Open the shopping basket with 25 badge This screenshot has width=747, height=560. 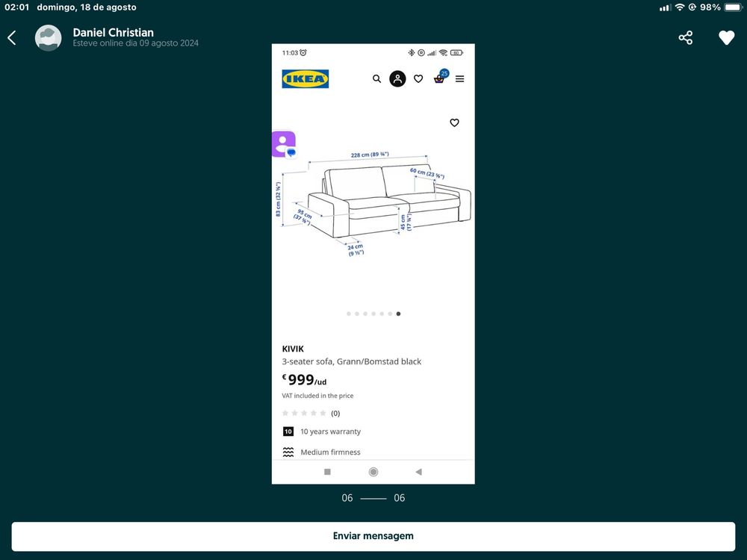pos(440,78)
